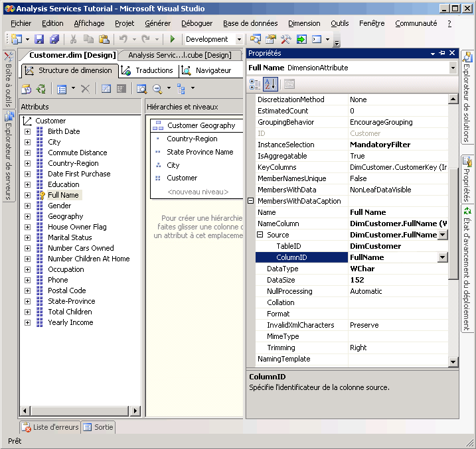Click the alphabetical sort A-Z properties icon
This screenshot has width=476, height=449.
tap(270, 84)
